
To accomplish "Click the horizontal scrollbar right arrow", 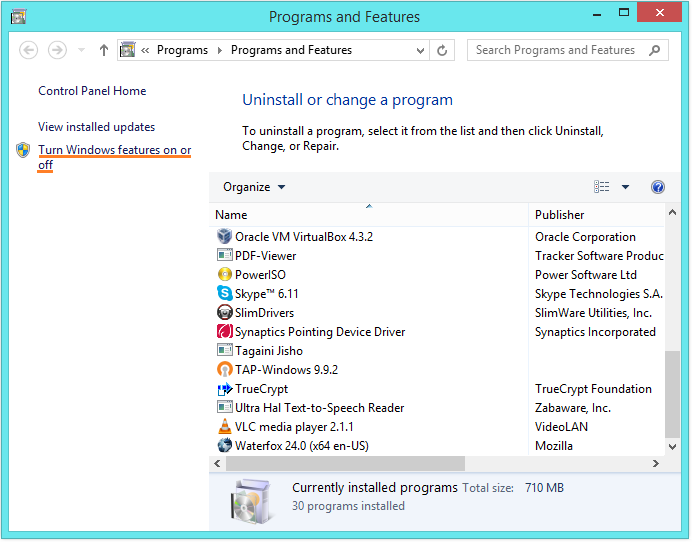I will point(656,463).
